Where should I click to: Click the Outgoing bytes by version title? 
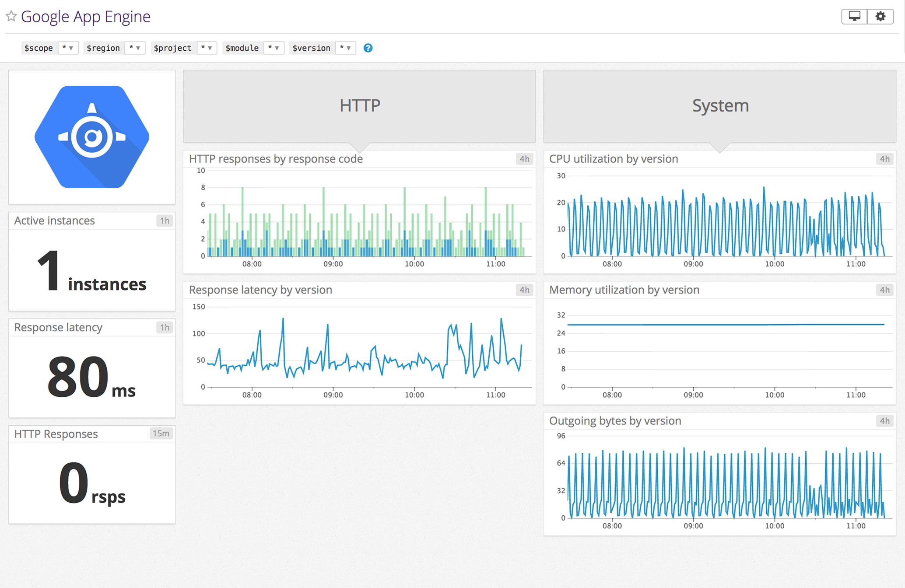[615, 421]
